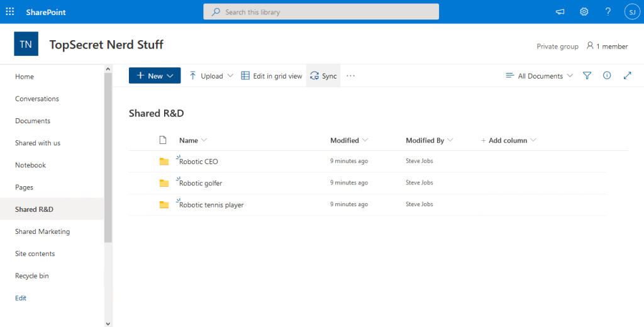Click Edit in grid view

click(x=272, y=75)
